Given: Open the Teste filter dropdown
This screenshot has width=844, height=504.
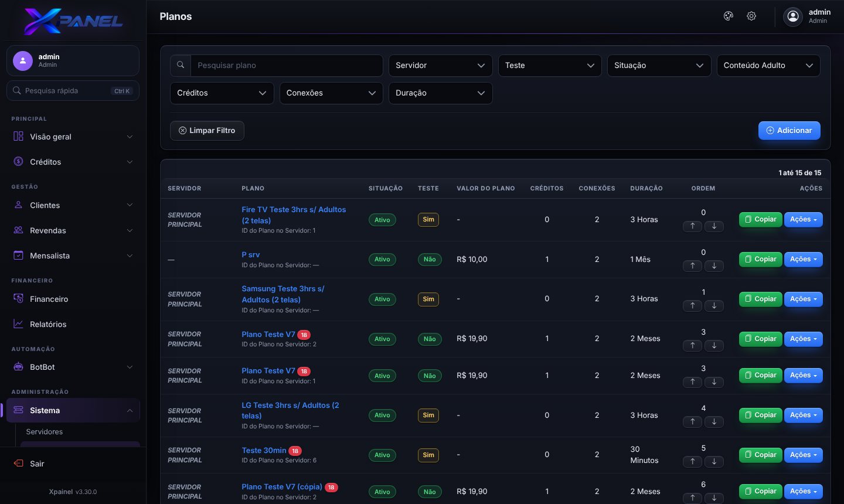Looking at the screenshot, I should [550, 66].
